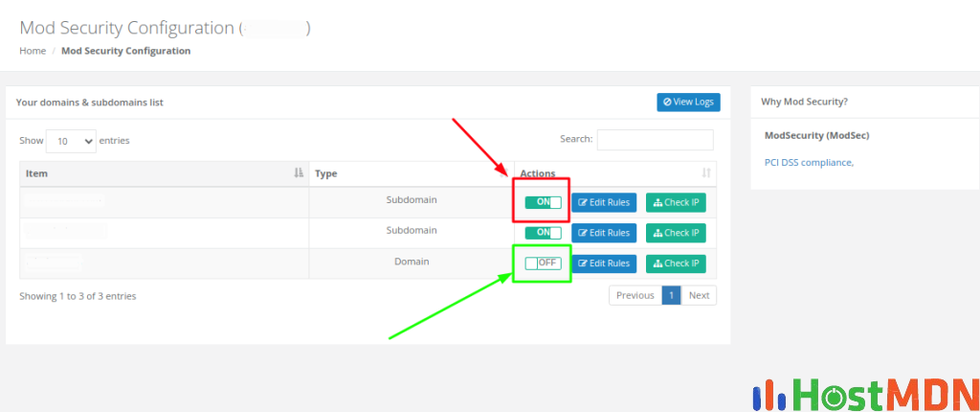Go to the Previous page
980x412 pixels.
(635, 295)
